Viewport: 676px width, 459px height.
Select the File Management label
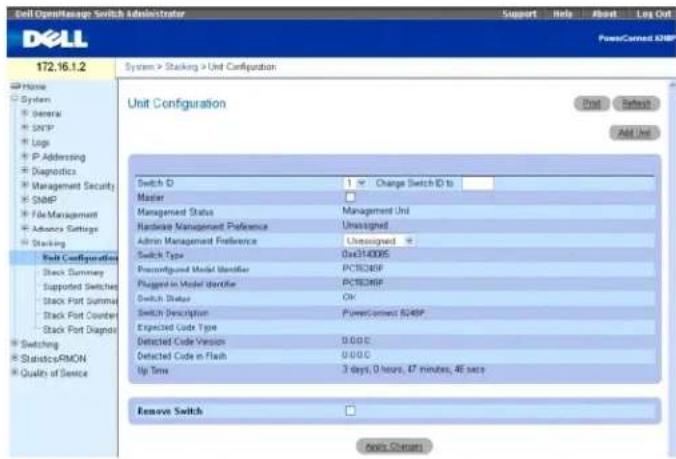65,215
